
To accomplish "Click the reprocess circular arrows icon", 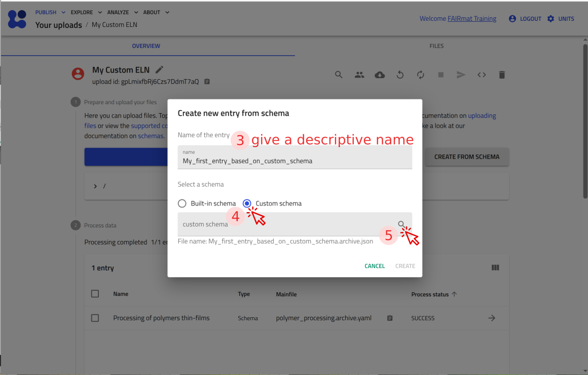I will [x=420, y=75].
